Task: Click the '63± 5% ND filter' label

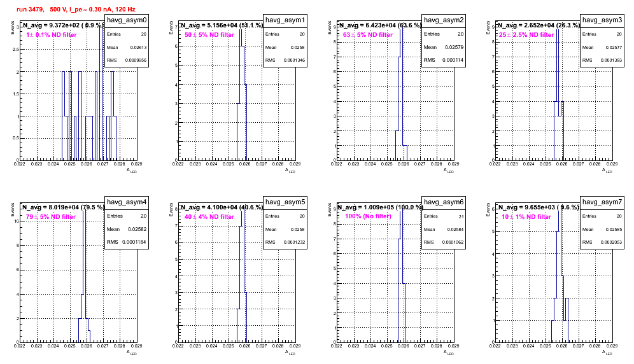Action: (x=368, y=35)
